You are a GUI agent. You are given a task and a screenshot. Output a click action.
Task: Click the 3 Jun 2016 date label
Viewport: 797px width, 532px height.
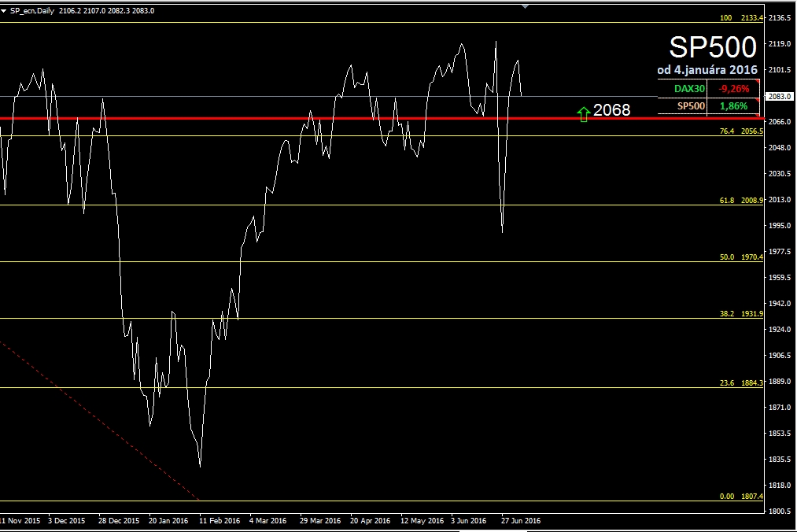point(469,520)
